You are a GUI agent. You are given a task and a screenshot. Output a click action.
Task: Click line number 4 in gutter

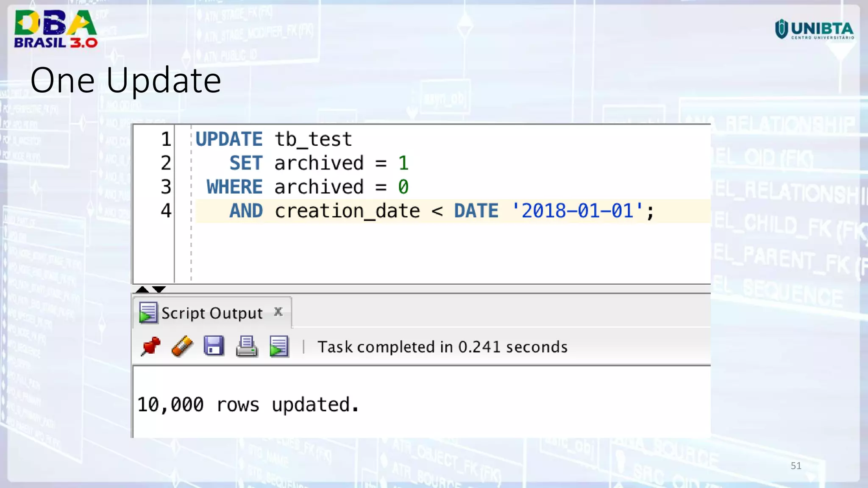(166, 211)
